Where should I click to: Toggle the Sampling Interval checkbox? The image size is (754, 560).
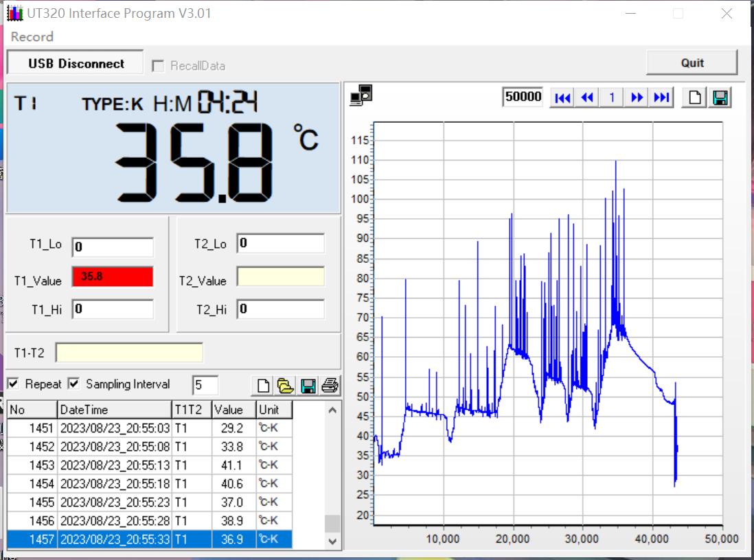(x=73, y=384)
